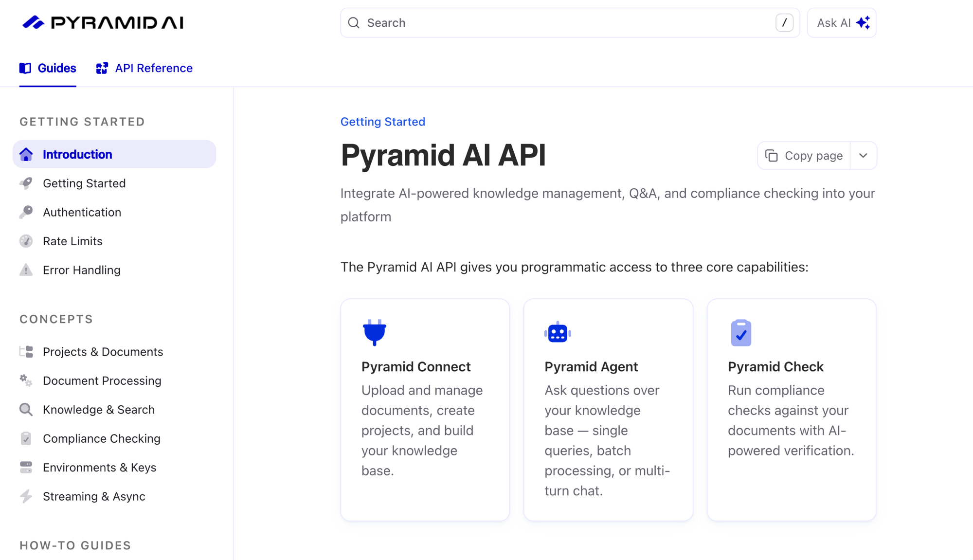Open the Authentication sidebar page
973x560 pixels.
(114, 212)
